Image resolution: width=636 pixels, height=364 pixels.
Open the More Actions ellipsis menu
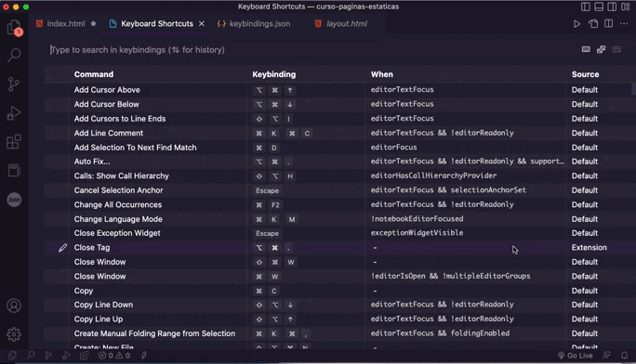coord(624,24)
